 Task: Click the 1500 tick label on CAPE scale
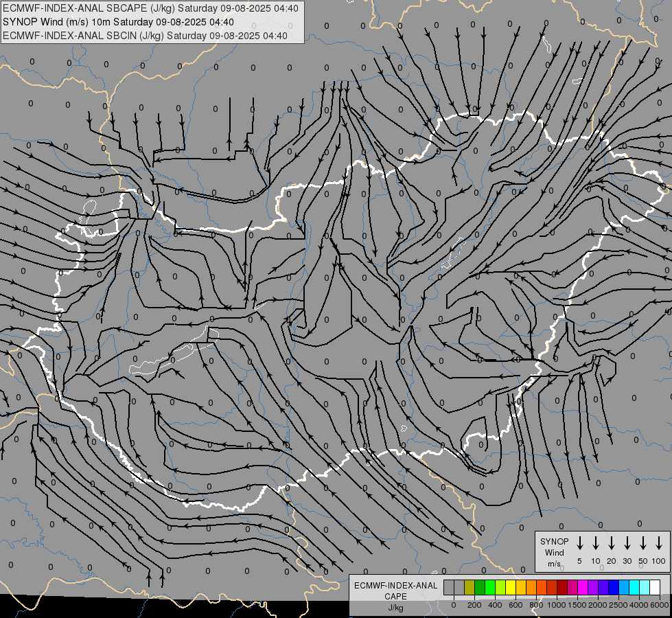(577, 605)
